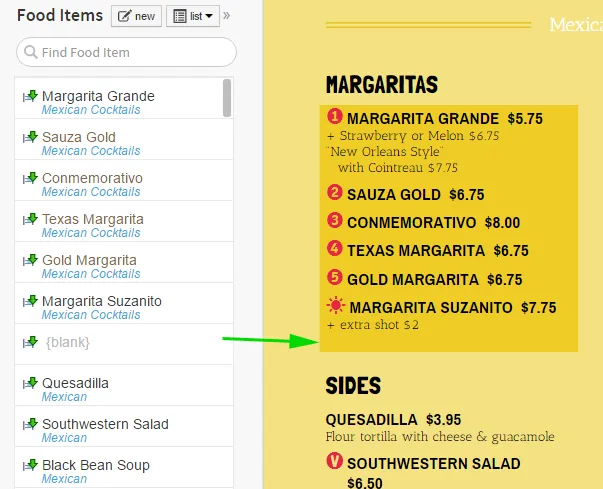Viewport: 603px width, 489px height.
Task: Open Mexican Cocktails link under Sauza Gold
Action: pyautogui.click(x=91, y=151)
